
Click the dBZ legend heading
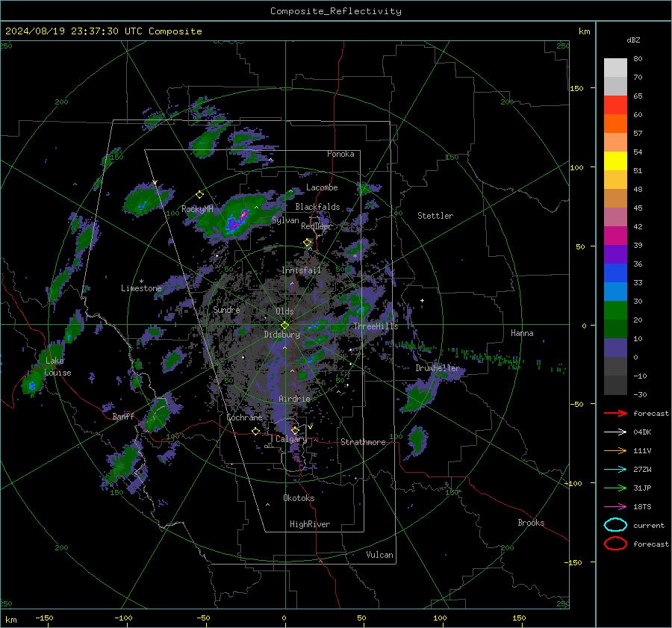pos(633,40)
